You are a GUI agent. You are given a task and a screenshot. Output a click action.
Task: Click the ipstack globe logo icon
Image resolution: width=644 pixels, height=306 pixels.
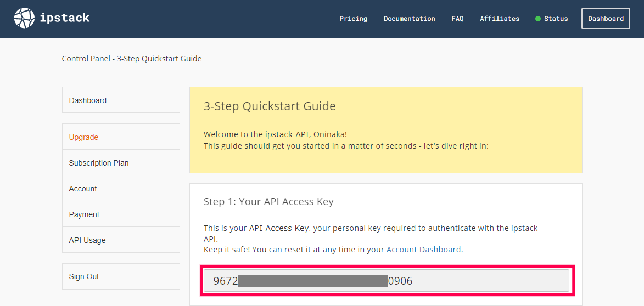coord(24,18)
